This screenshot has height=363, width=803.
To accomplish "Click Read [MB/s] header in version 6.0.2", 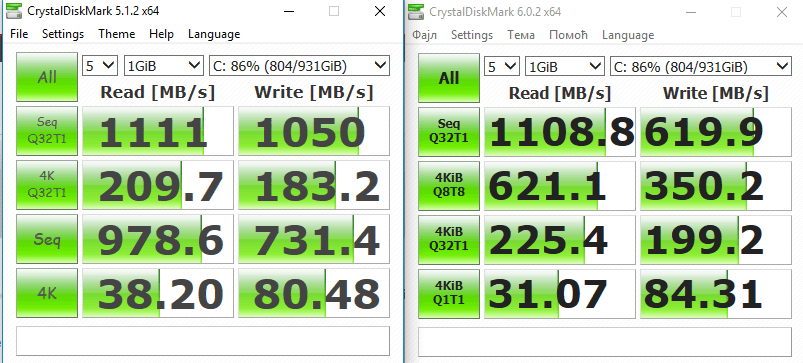I will pos(560,93).
